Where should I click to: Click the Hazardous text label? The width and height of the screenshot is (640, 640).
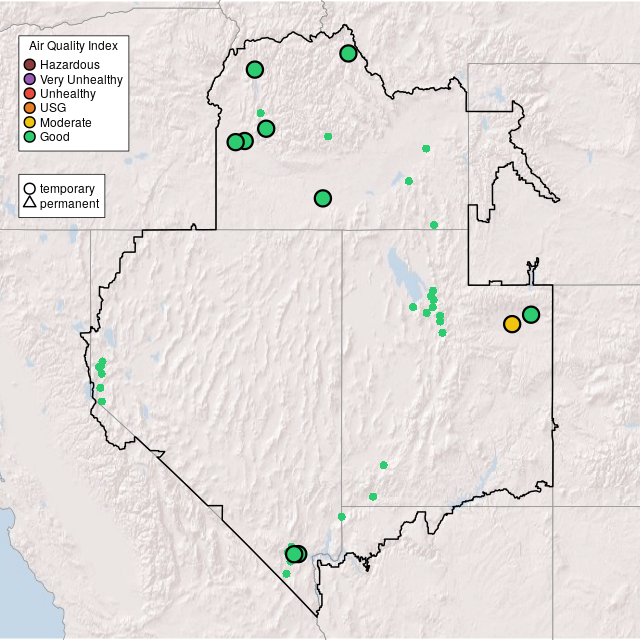click(70, 65)
